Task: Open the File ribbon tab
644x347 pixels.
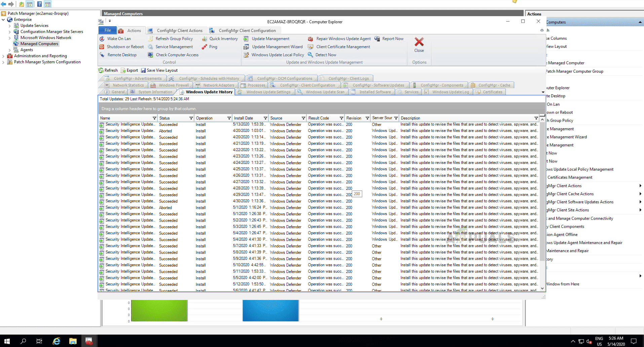Action: [x=108, y=30]
